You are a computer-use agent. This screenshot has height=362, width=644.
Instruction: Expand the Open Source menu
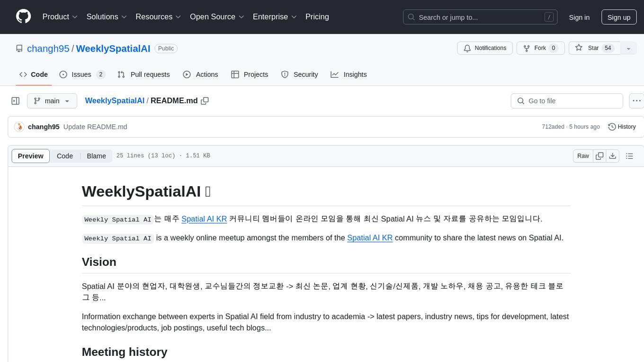tap(217, 17)
